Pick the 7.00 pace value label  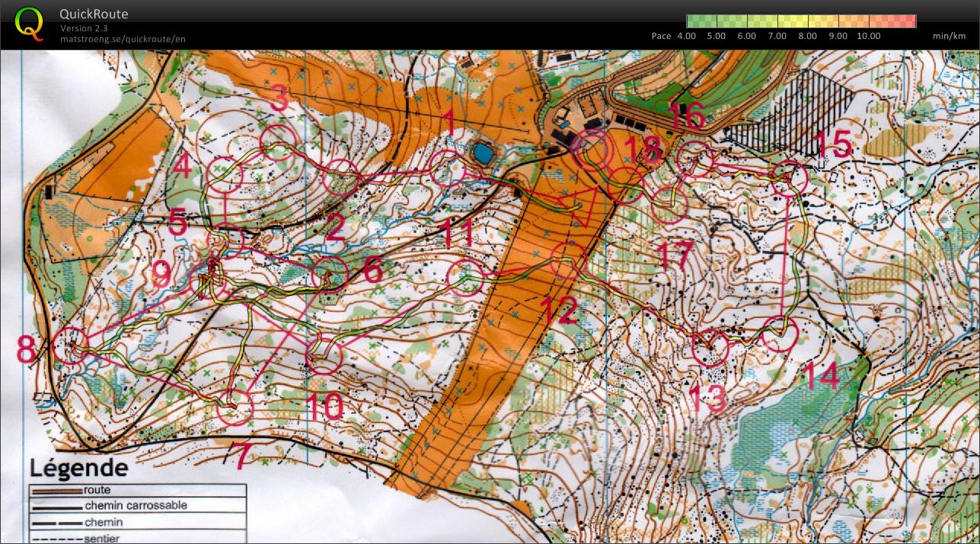pos(777,36)
